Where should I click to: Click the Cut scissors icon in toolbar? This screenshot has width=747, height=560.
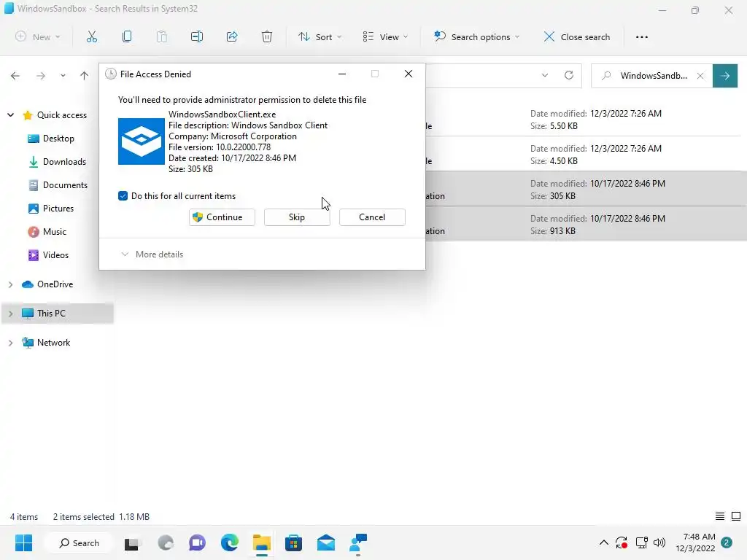coord(91,36)
